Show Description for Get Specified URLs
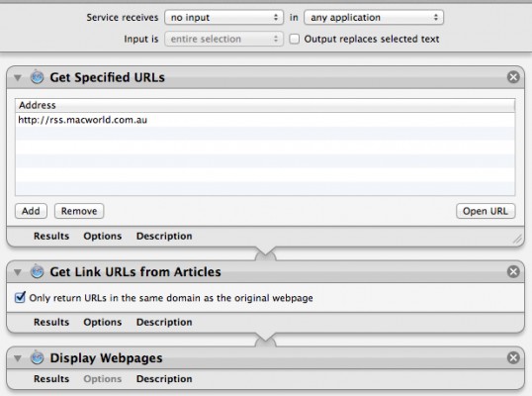The height and width of the screenshot is (396, 532). coord(164,236)
